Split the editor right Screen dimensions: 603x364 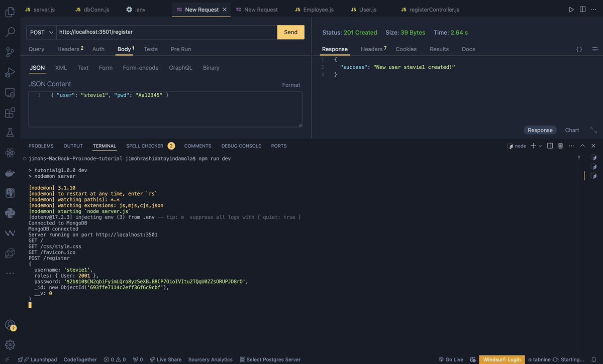(583, 10)
